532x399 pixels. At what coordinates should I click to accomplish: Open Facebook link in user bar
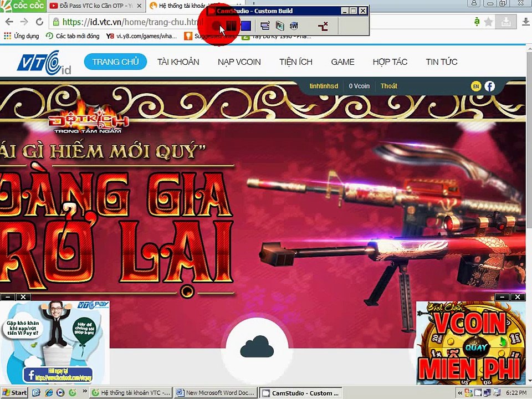(489, 86)
